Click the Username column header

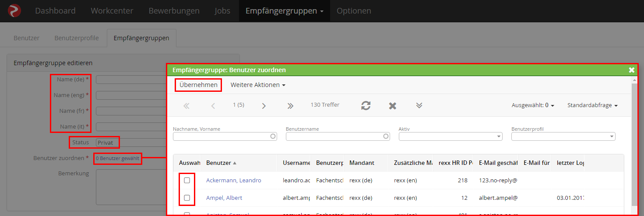(x=294, y=163)
